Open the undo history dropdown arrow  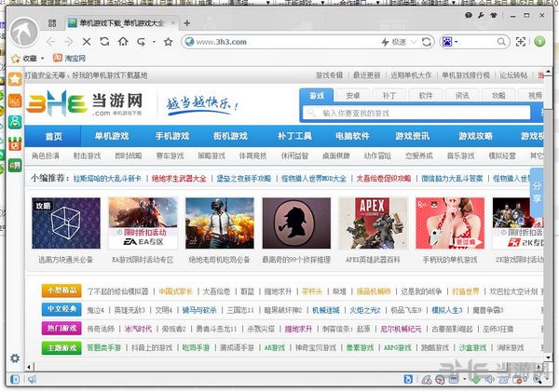tap(154, 42)
